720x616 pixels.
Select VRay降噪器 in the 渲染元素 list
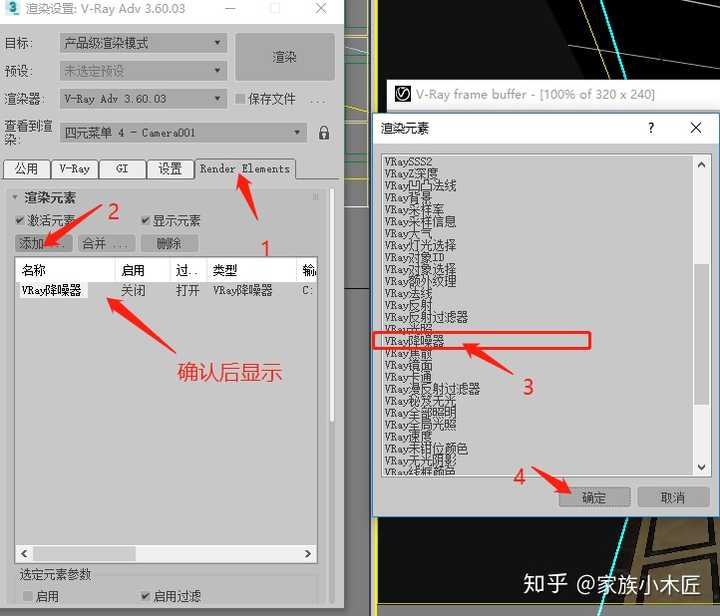point(414,341)
